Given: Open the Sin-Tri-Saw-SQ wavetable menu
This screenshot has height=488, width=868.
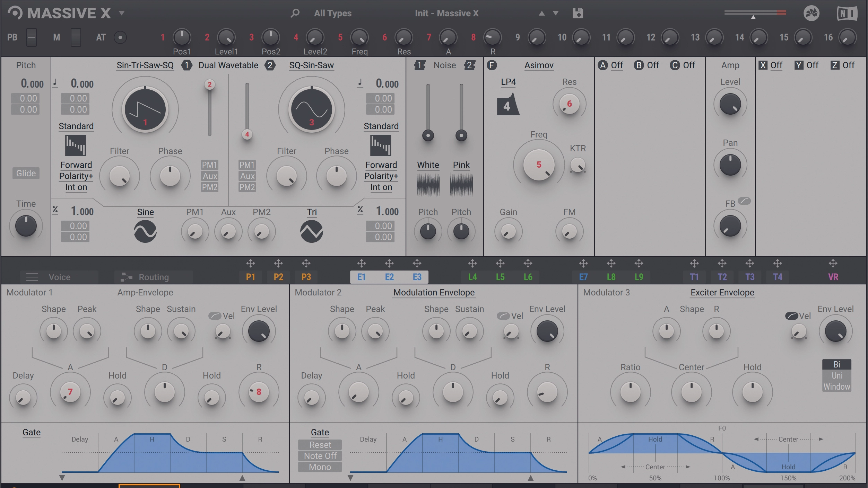Looking at the screenshot, I should click(145, 65).
